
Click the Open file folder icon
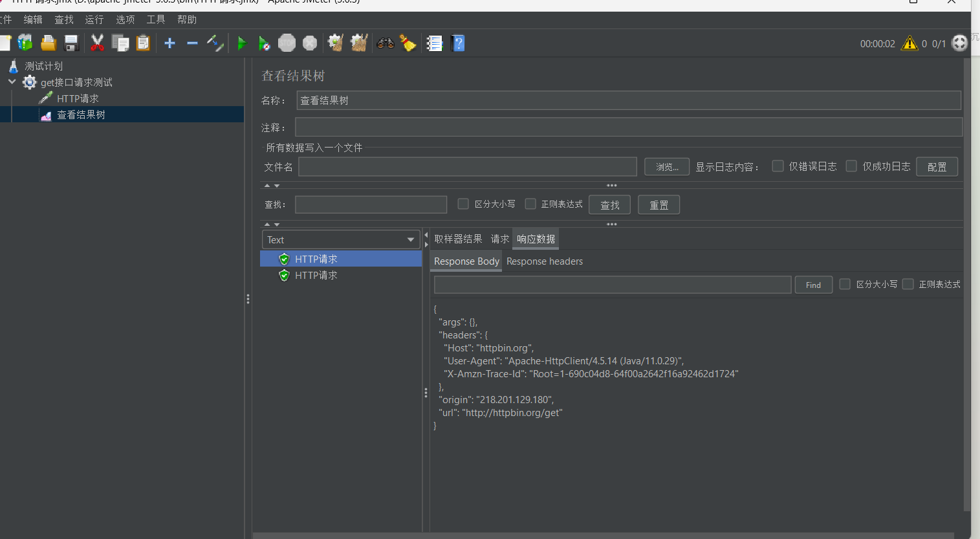(x=49, y=43)
